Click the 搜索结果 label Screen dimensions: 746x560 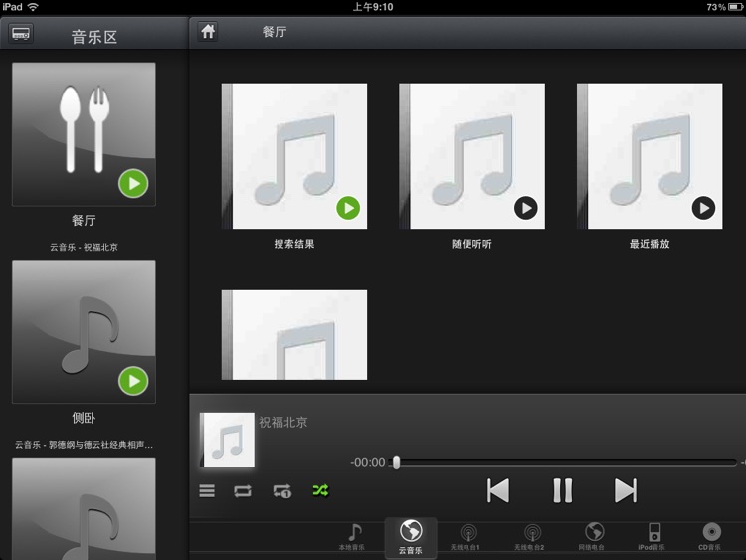click(294, 244)
